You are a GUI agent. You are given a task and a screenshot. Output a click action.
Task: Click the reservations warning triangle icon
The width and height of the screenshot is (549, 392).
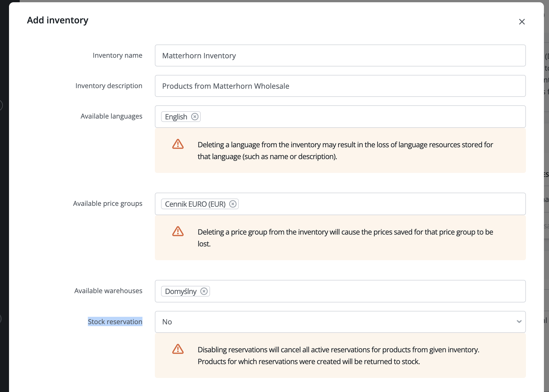click(x=178, y=349)
